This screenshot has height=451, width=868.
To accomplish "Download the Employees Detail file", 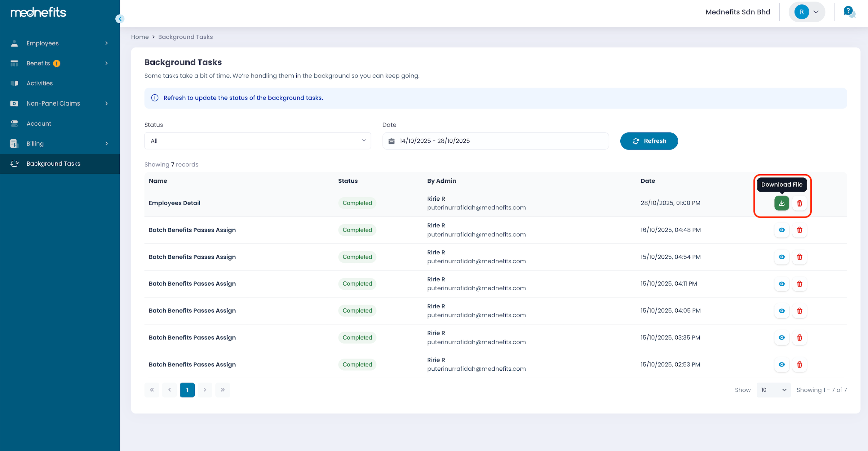I will point(782,203).
